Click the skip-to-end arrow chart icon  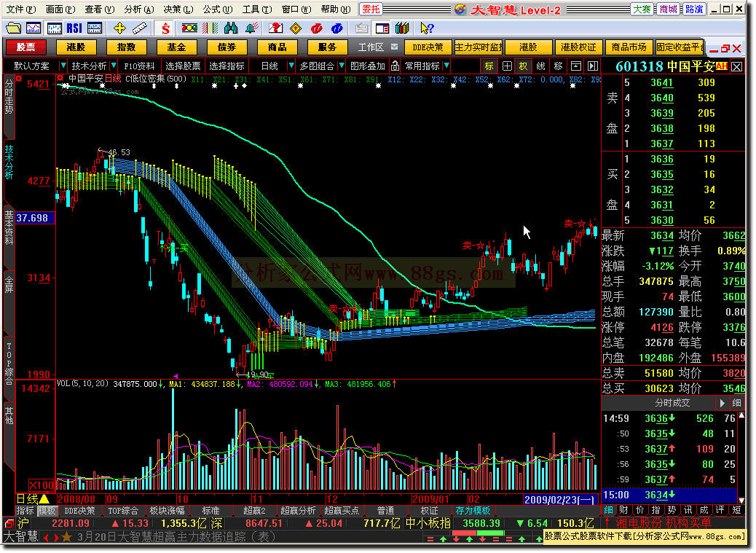point(594,66)
